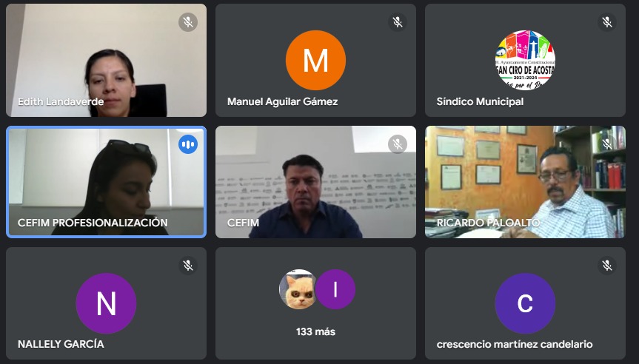
Task: Select the CEFIM video feed
Action: coord(316,182)
